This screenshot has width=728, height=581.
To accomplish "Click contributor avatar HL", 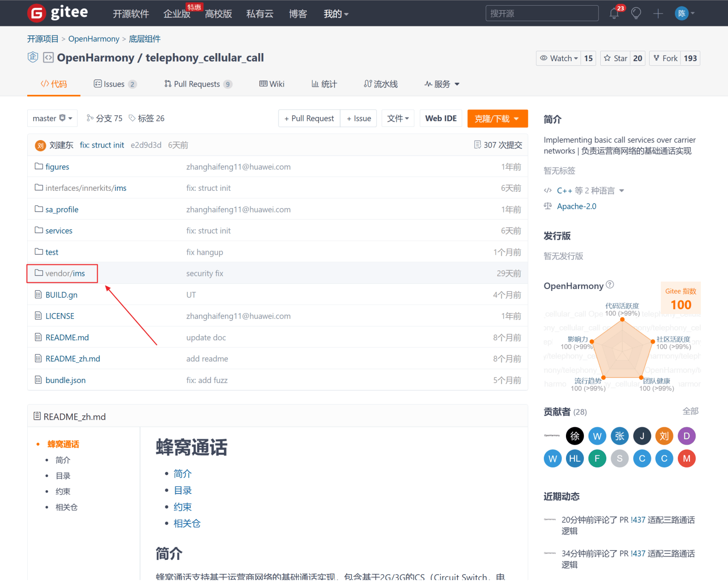I will point(575,458).
